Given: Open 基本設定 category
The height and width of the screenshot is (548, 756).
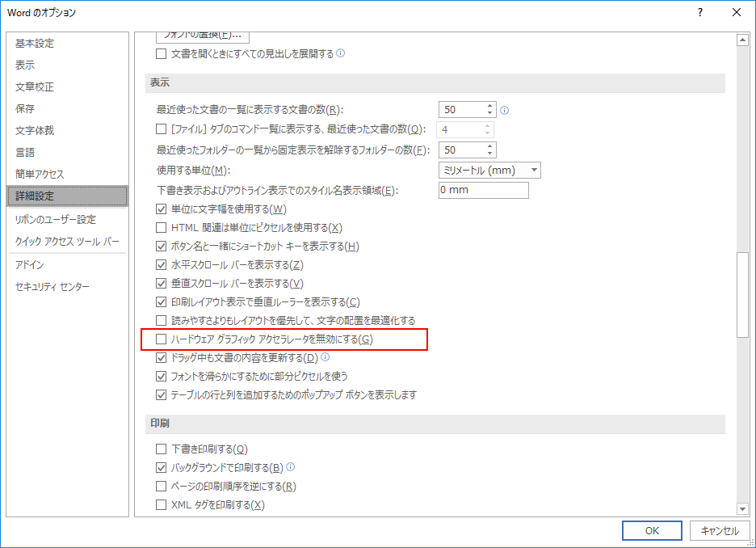Looking at the screenshot, I should [68, 44].
